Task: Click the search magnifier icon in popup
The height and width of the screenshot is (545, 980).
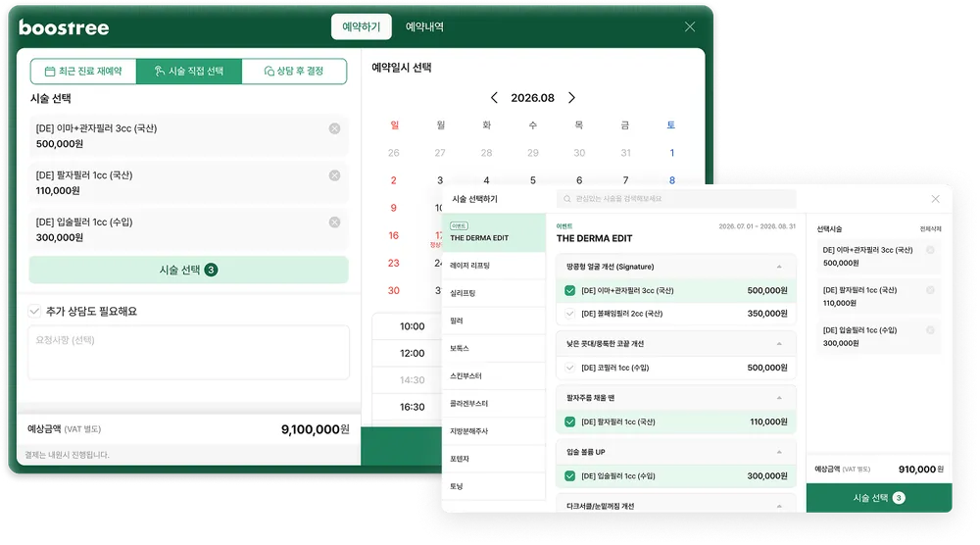Action: (x=566, y=199)
